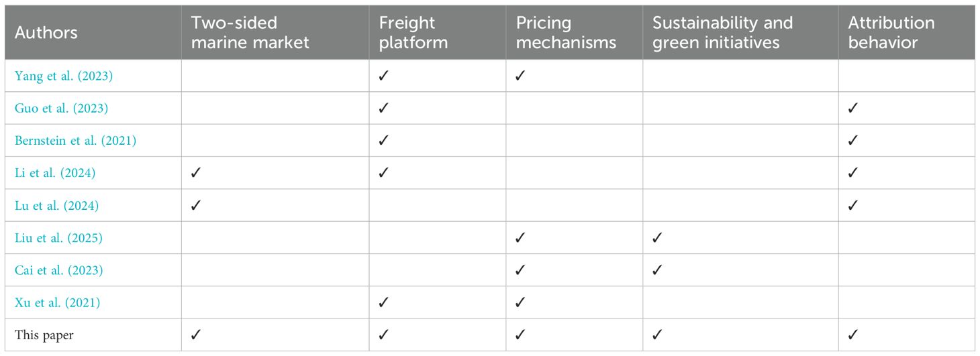This screenshot has width=980, height=356.
Task: Click the Bernstein et al. (2021) reference
Action: point(77,141)
